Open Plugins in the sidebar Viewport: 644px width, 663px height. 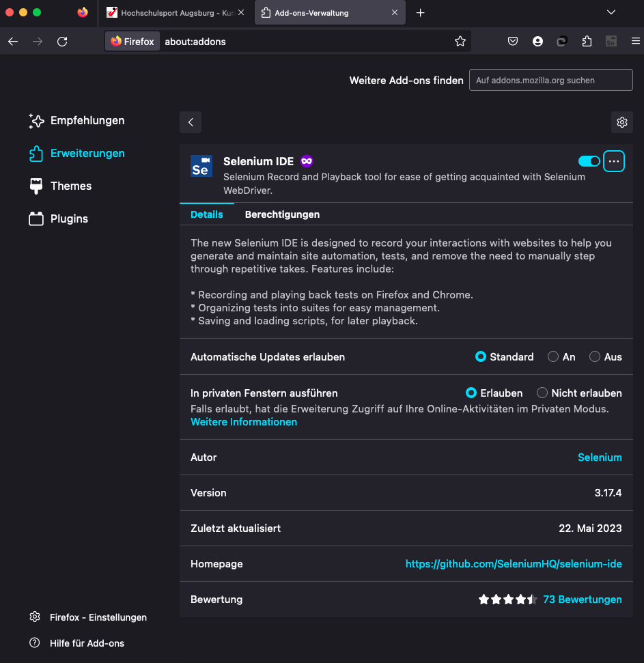coord(58,218)
